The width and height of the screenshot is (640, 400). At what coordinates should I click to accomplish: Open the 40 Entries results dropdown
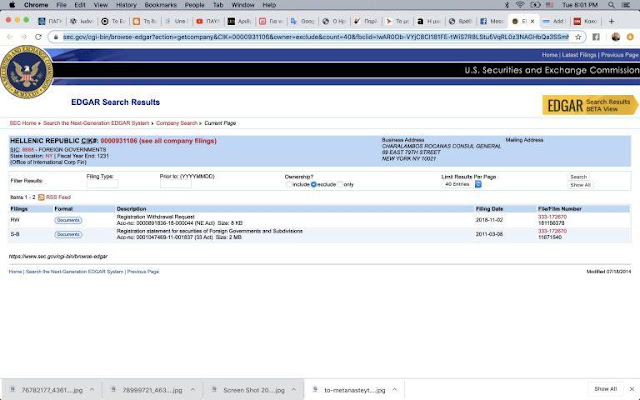click(x=462, y=184)
